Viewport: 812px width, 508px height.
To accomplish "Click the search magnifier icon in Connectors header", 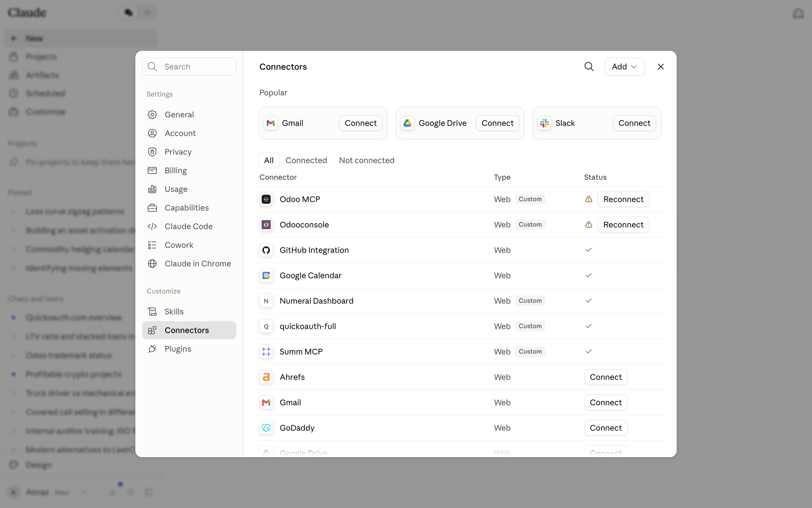I will pyautogui.click(x=589, y=67).
